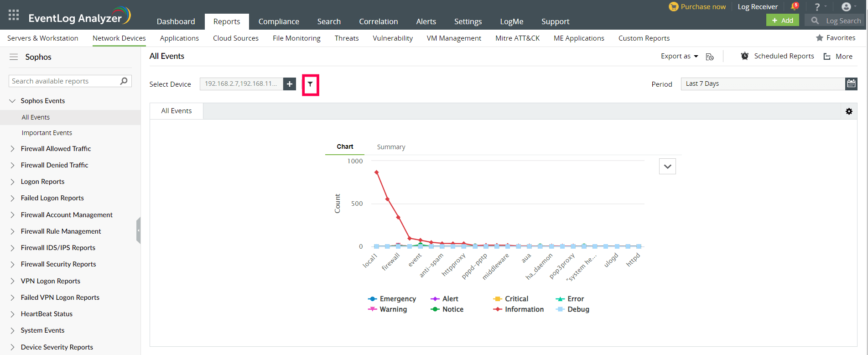Switch to the Correlation tab
Image resolution: width=868 pixels, height=355 pixels.
pos(378,21)
